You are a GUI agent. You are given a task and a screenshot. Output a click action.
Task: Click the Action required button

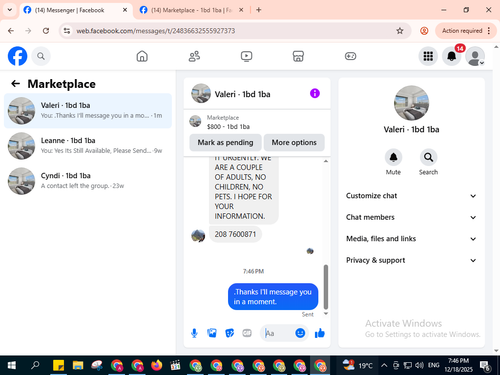click(x=466, y=31)
